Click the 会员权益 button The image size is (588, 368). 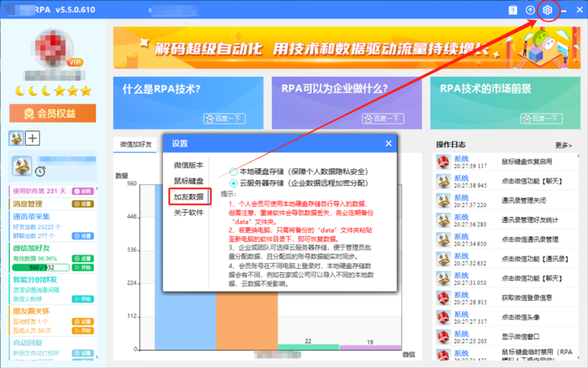coord(52,113)
